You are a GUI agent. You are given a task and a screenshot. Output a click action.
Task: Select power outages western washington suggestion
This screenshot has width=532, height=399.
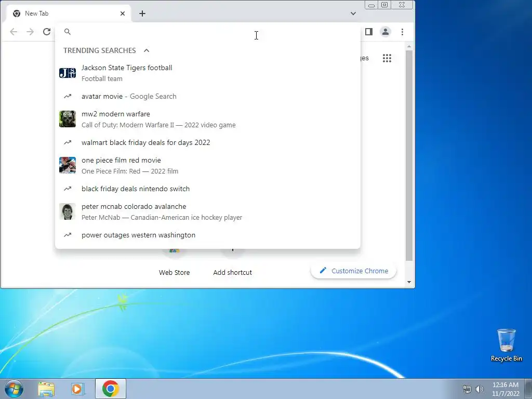tap(208, 235)
